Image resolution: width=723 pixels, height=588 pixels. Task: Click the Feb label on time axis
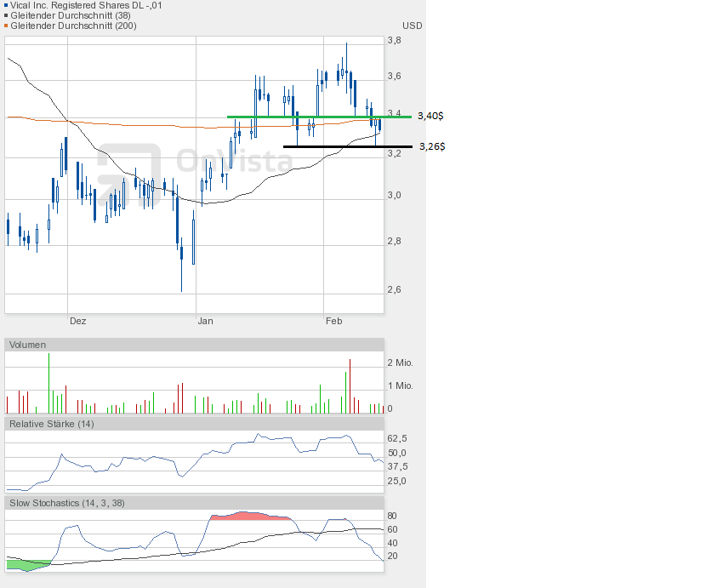coord(333,321)
